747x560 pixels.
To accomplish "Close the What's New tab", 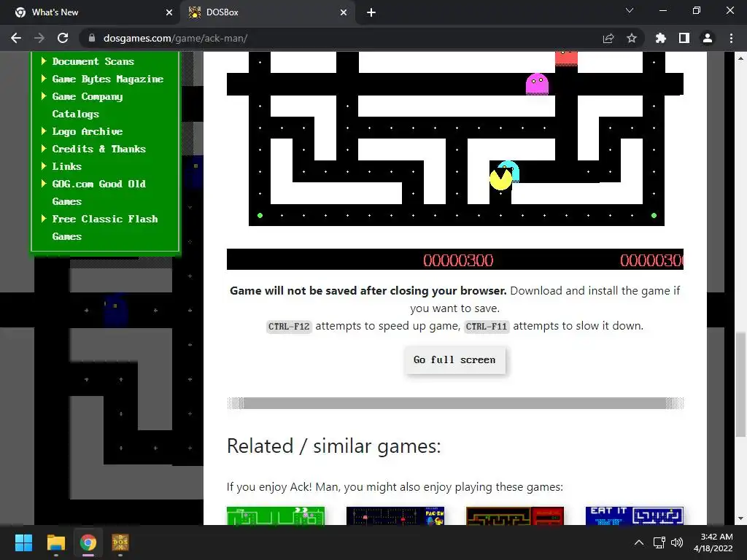I will pos(169,13).
